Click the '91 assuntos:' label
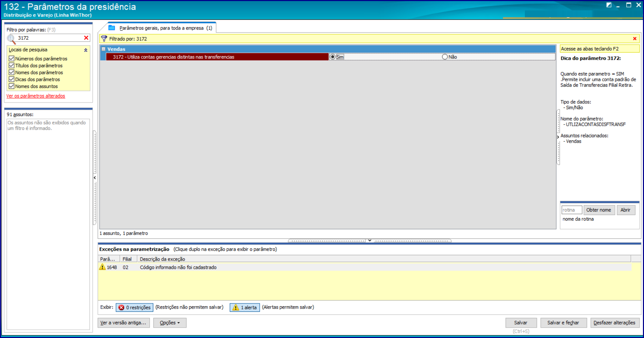This screenshot has width=644, height=338. pos(20,114)
